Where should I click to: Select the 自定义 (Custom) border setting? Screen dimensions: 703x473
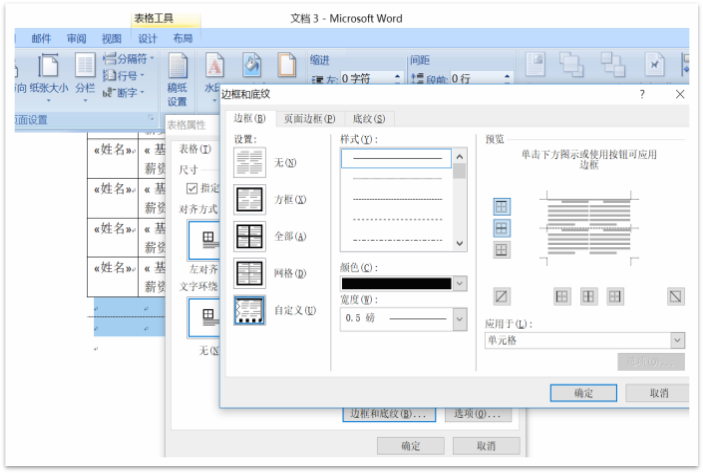249,311
